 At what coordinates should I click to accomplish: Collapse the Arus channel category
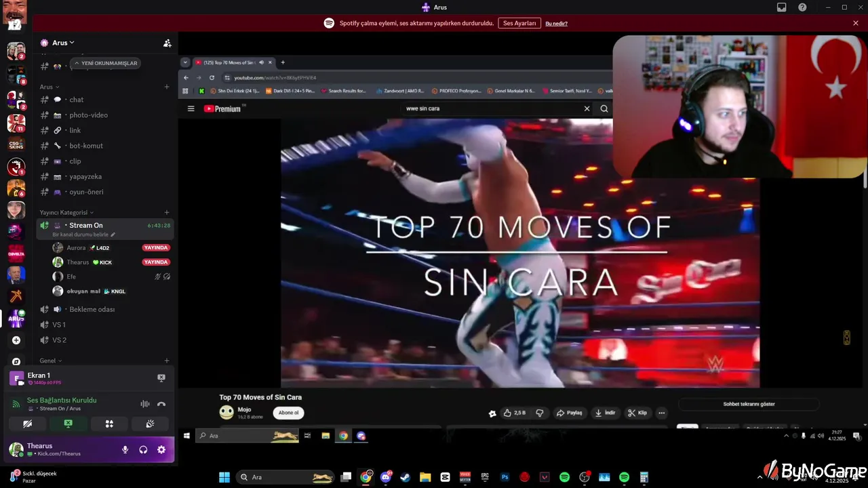pyautogui.click(x=50, y=87)
